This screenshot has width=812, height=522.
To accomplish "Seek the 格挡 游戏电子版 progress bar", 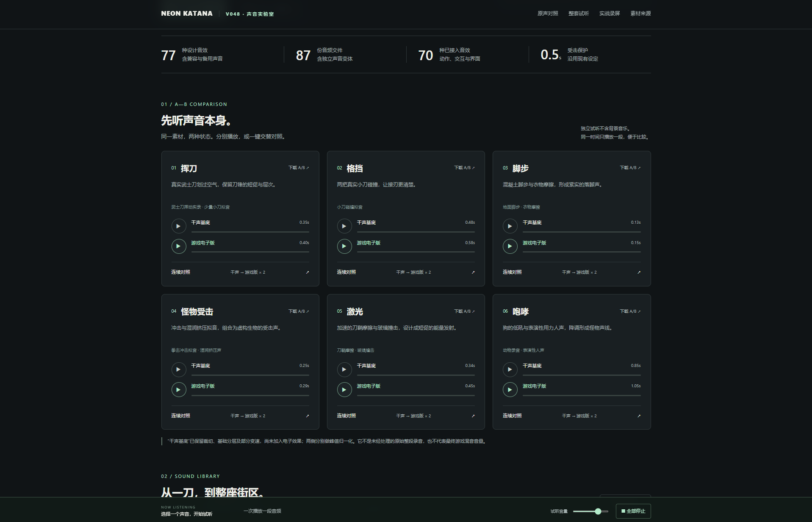I will pyautogui.click(x=416, y=252).
